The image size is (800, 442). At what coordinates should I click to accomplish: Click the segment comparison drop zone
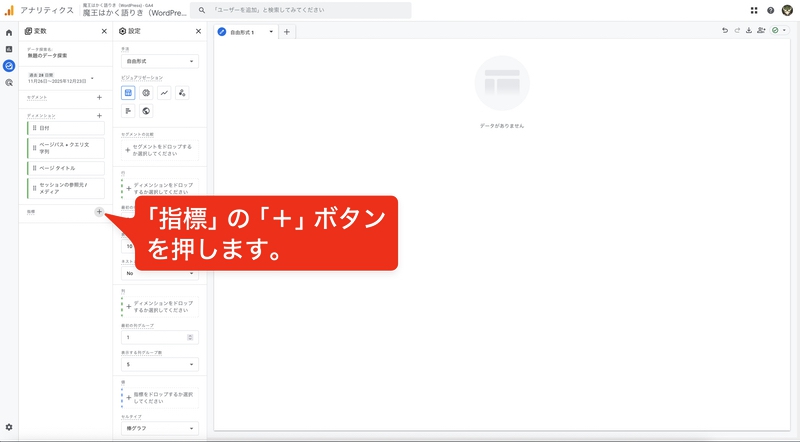click(160, 150)
